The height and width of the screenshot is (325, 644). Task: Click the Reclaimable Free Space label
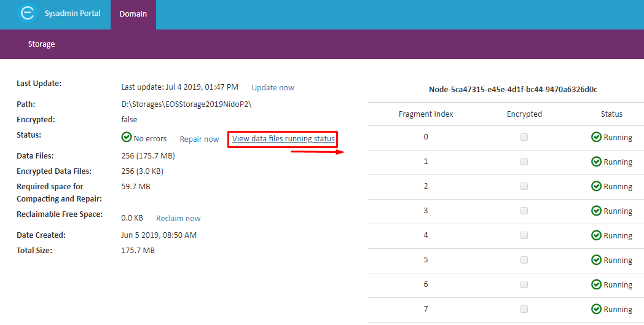(60, 214)
